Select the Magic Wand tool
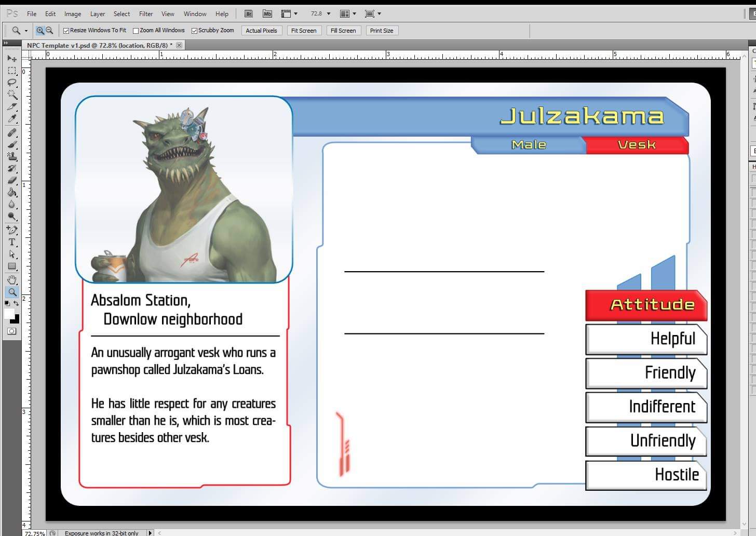756x536 pixels. (11, 95)
